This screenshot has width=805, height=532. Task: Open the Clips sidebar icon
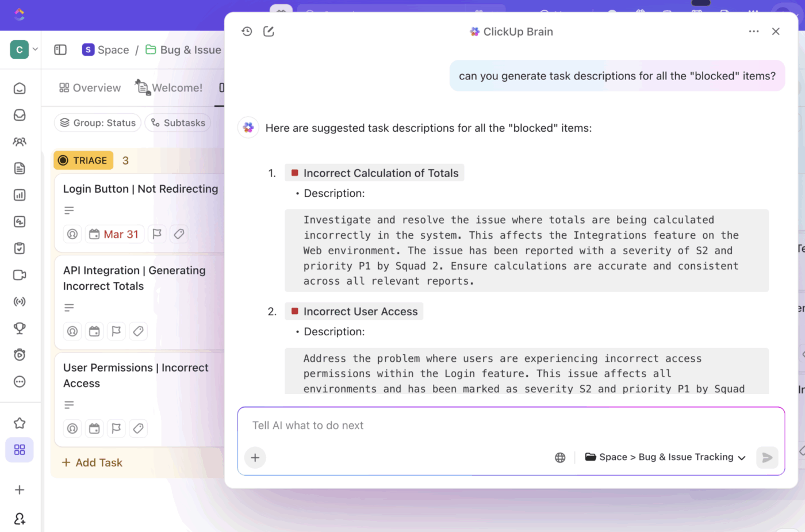coord(19,275)
